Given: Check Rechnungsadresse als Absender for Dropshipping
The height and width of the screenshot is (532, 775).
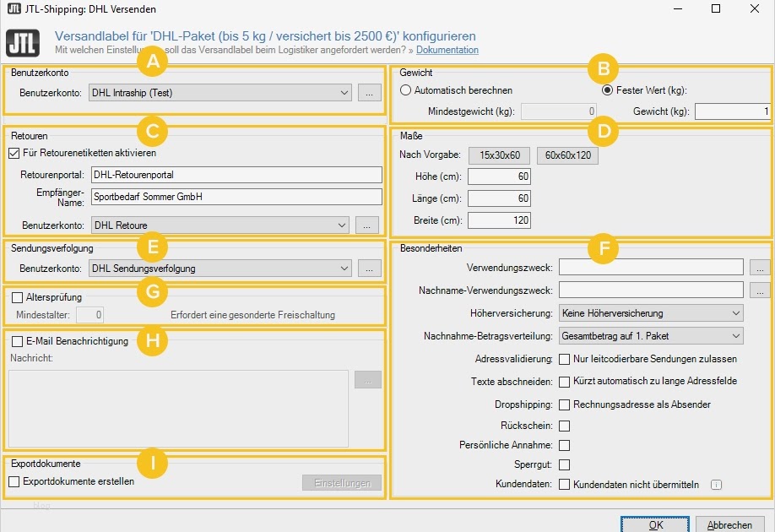Looking at the screenshot, I should pyautogui.click(x=564, y=405).
